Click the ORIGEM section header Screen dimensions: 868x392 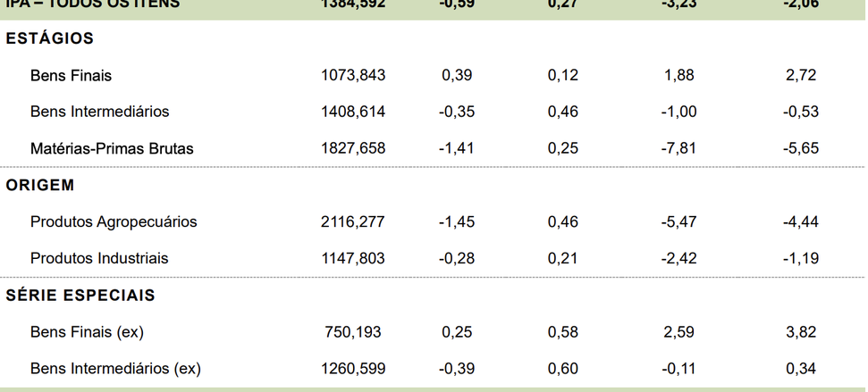pos(40,185)
